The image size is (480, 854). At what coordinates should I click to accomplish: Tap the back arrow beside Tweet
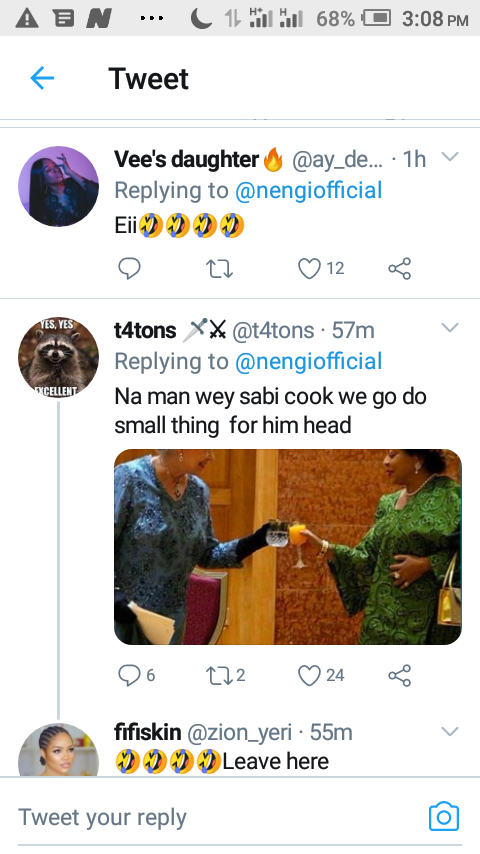42,78
